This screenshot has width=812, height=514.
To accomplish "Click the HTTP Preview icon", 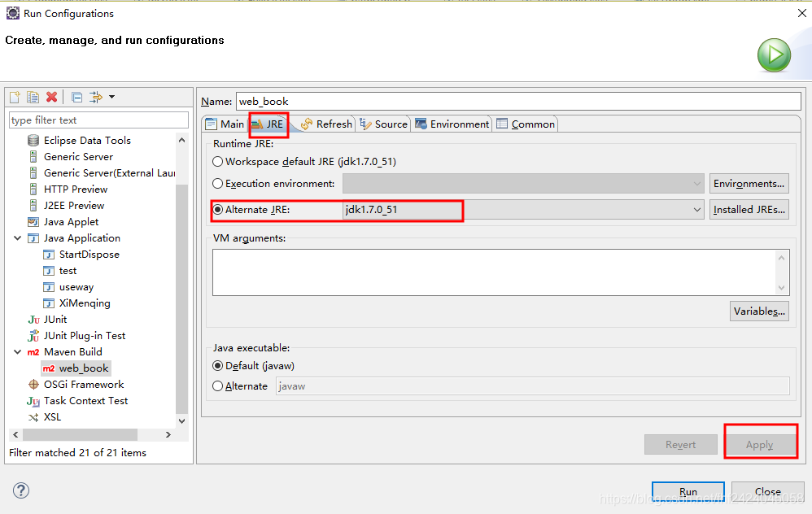I will click(33, 189).
